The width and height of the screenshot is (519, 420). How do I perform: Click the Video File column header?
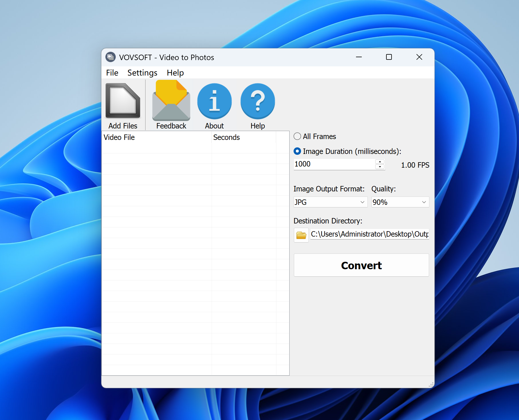pyautogui.click(x=157, y=137)
